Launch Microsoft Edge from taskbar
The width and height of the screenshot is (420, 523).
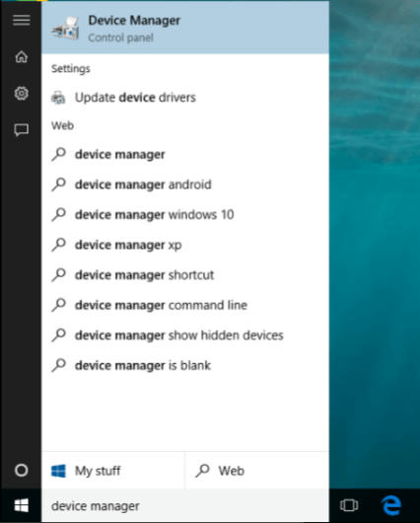click(x=391, y=505)
